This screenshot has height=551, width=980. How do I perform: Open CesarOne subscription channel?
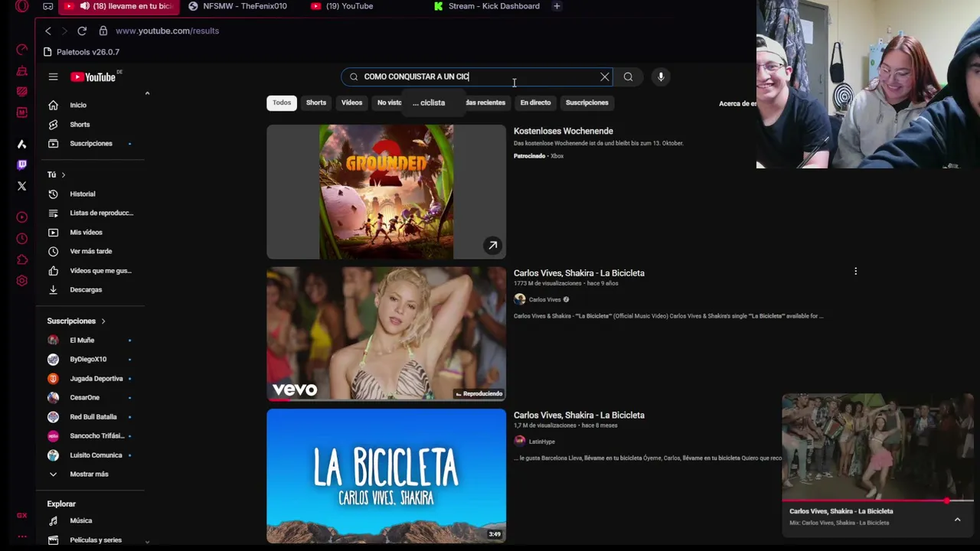[84, 397]
